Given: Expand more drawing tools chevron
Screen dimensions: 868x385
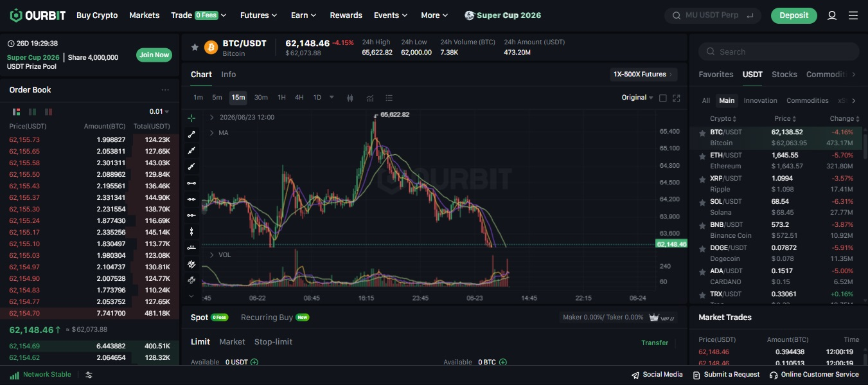Looking at the screenshot, I should coord(191,296).
